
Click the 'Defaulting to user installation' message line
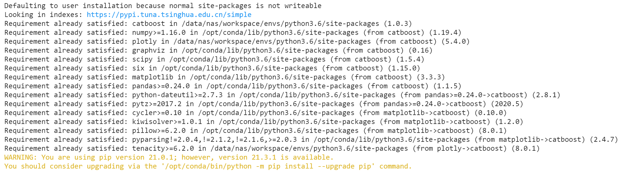click(x=163, y=6)
